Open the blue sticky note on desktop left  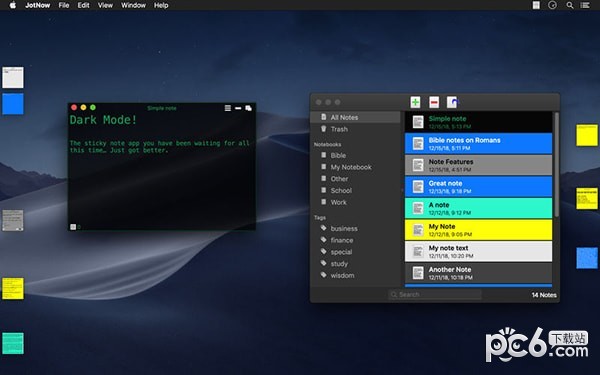pos(13,104)
